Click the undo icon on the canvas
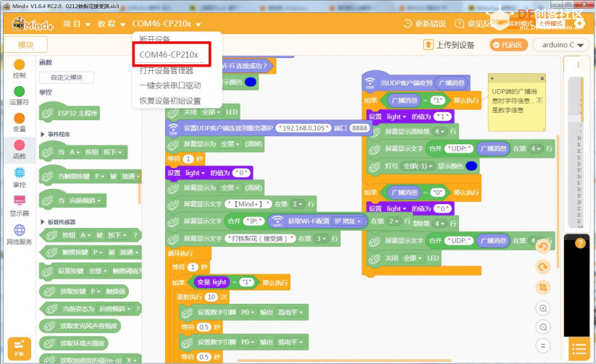The height and width of the screenshot is (364, 596). [x=543, y=246]
